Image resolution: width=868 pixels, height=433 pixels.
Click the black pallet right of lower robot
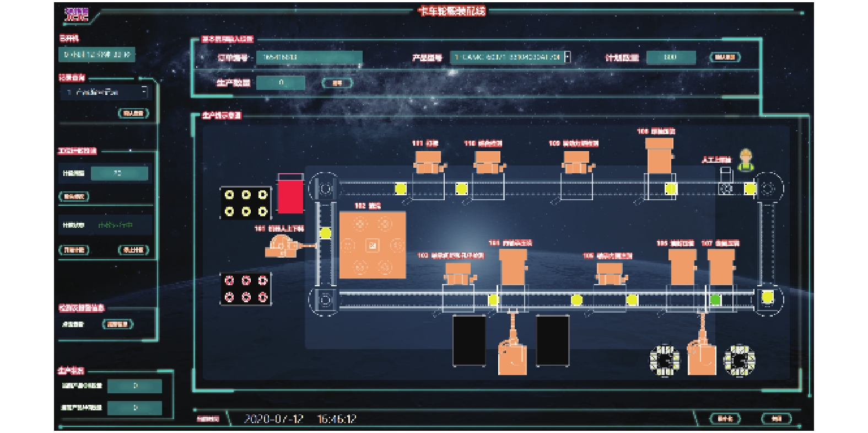tap(553, 340)
